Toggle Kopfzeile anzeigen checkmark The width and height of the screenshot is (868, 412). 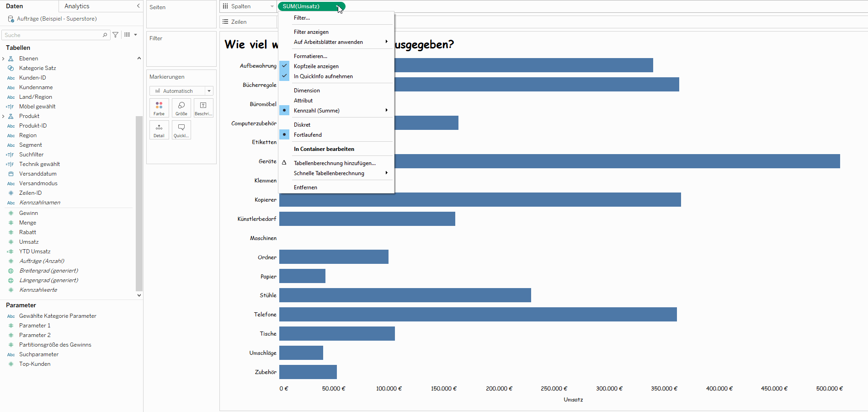[284, 66]
